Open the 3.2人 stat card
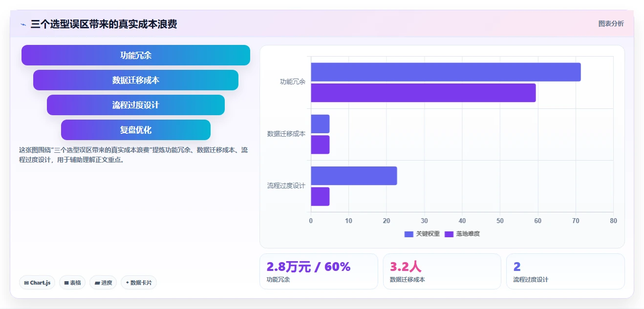 tap(442, 271)
